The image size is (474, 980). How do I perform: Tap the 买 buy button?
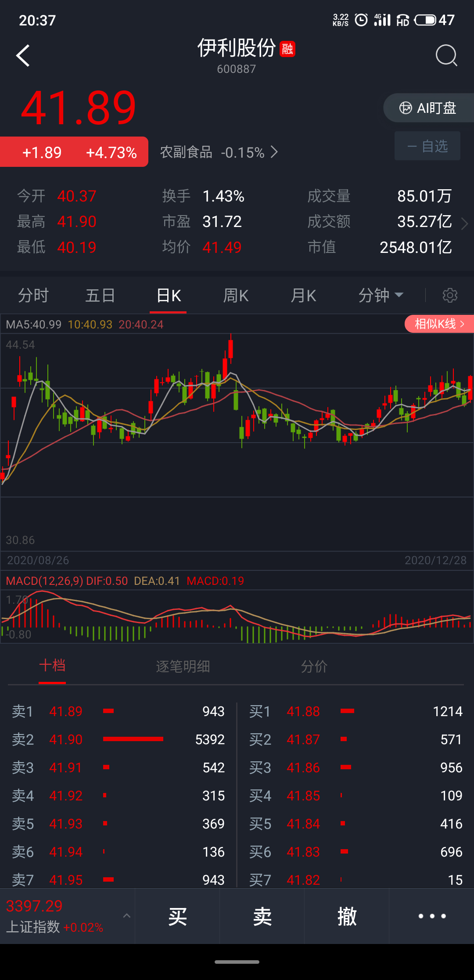[177, 916]
